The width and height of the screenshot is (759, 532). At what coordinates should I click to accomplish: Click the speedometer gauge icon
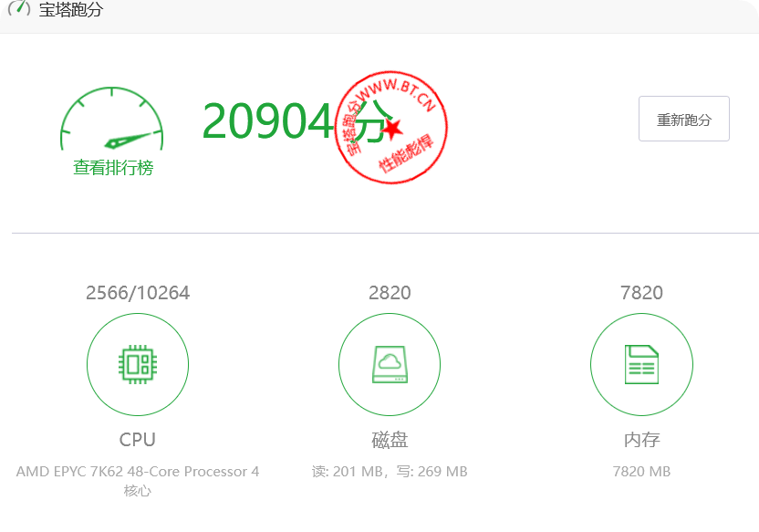pyautogui.click(x=112, y=119)
